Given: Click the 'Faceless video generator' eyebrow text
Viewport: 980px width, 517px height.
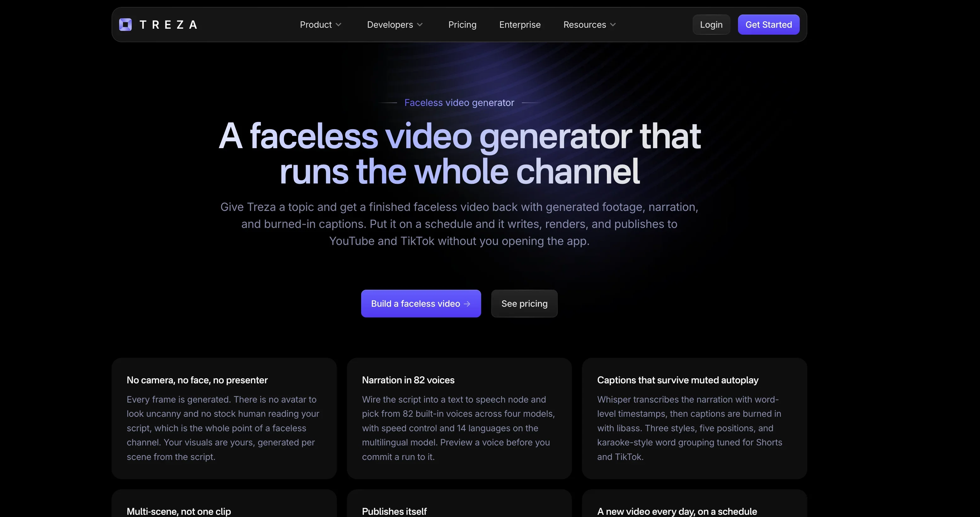Looking at the screenshot, I should (459, 103).
